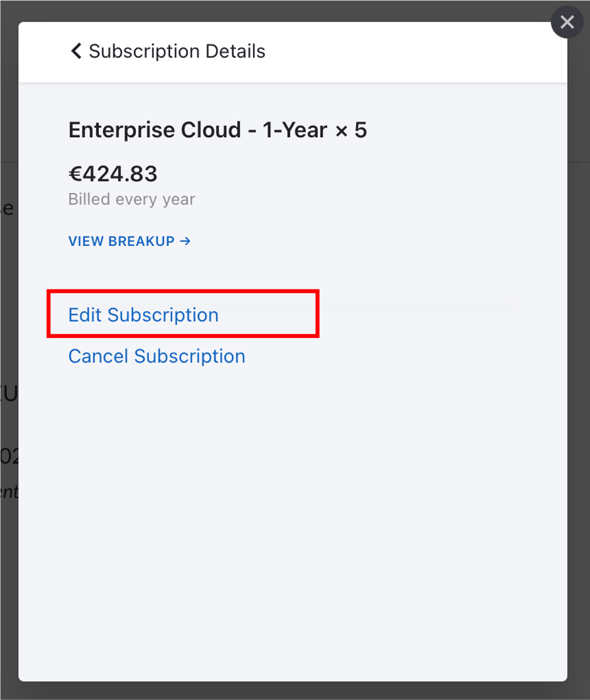The width and height of the screenshot is (590, 700).
Task: Click the "Billed every year" text
Action: [x=131, y=199]
